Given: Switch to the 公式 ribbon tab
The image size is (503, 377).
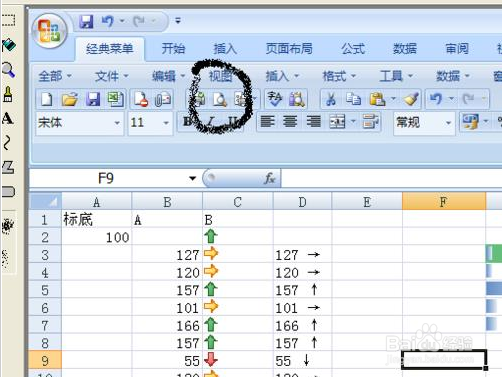Looking at the screenshot, I should coord(353,49).
